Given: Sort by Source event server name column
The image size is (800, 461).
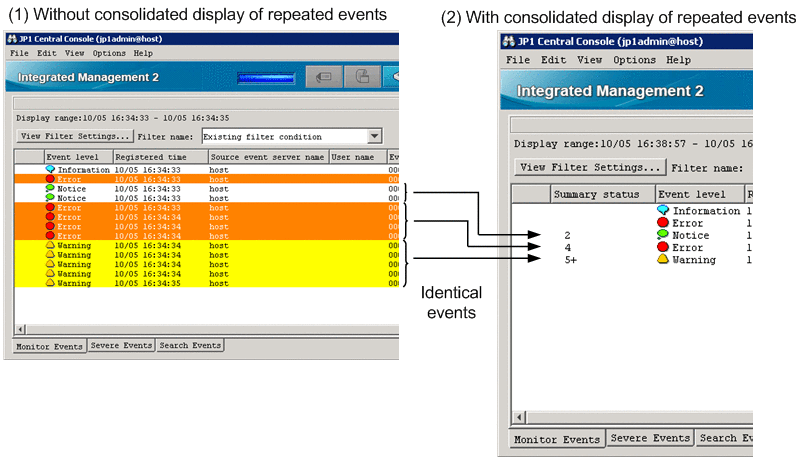Looking at the screenshot, I should 268,157.
